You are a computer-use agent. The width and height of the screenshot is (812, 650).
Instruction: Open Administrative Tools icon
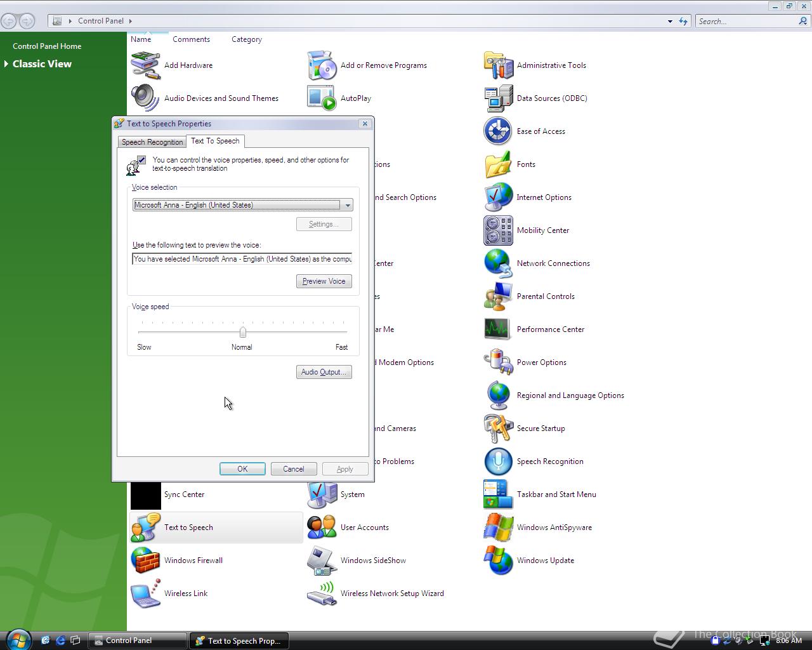point(498,65)
